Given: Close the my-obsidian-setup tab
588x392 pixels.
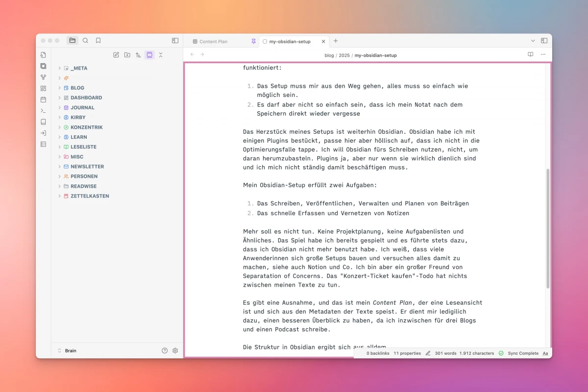Looking at the screenshot, I should [x=322, y=42].
